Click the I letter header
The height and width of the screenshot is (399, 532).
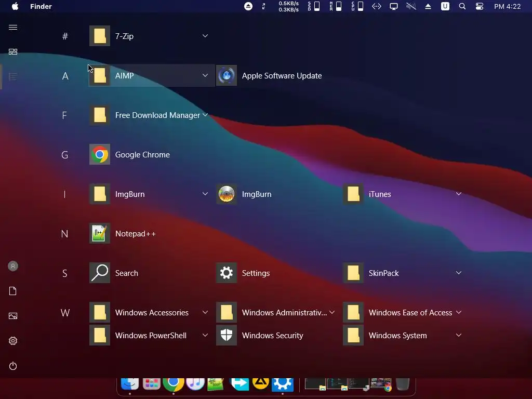(64, 194)
